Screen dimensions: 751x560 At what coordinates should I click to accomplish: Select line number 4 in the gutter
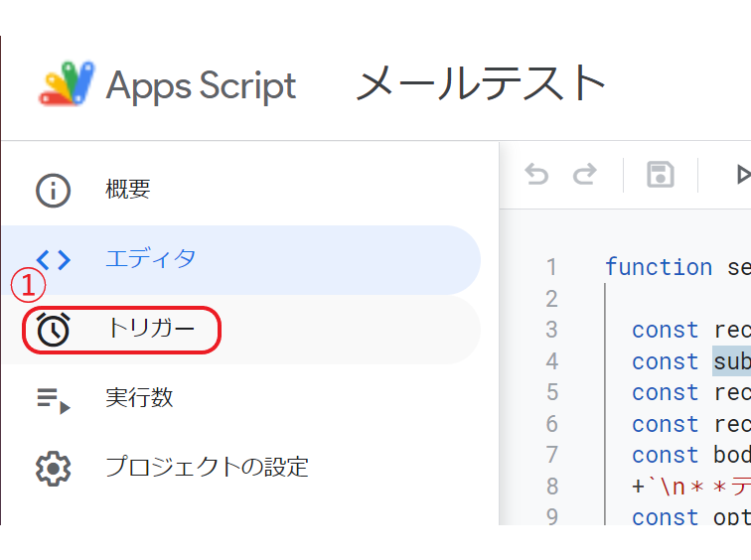[551, 360]
